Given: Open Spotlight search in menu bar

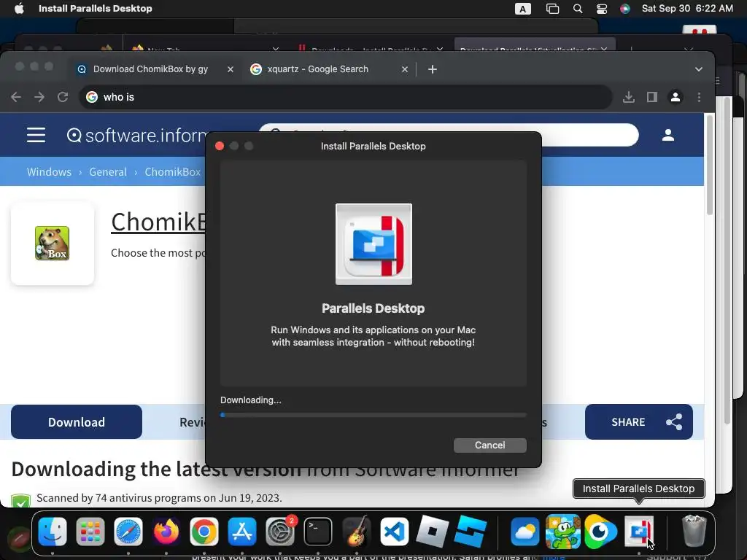Looking at the screenshot, I should pyautogui.click(x=578, y=9).
